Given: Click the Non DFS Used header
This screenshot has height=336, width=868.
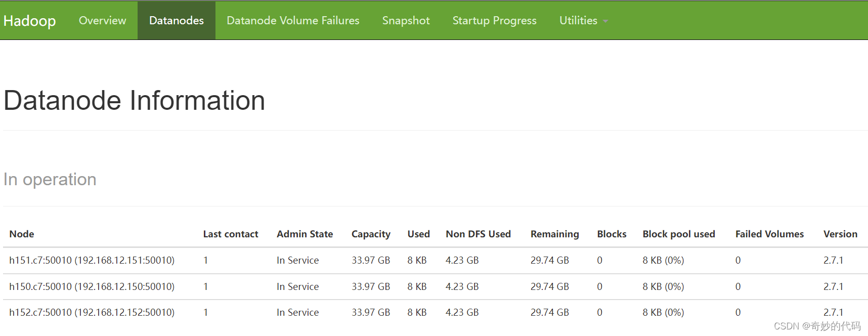Looking at the screenshot, I should (x=478, y=234).
